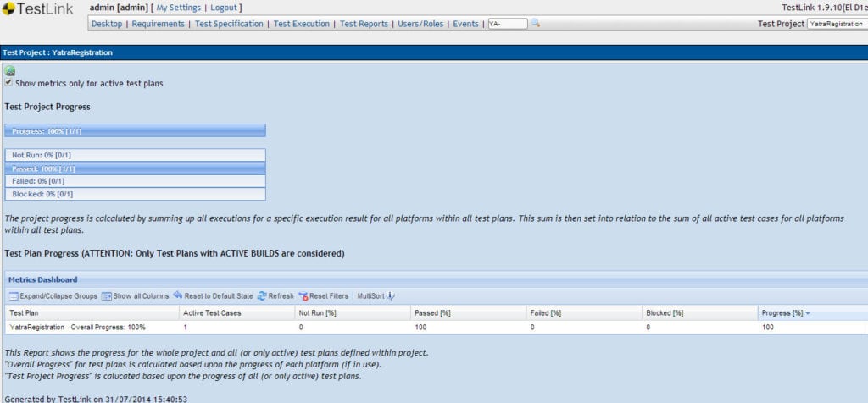Click the green icon above the checkbox
The width and height of the screenshot is (868, 403).
tap(9, 71)
